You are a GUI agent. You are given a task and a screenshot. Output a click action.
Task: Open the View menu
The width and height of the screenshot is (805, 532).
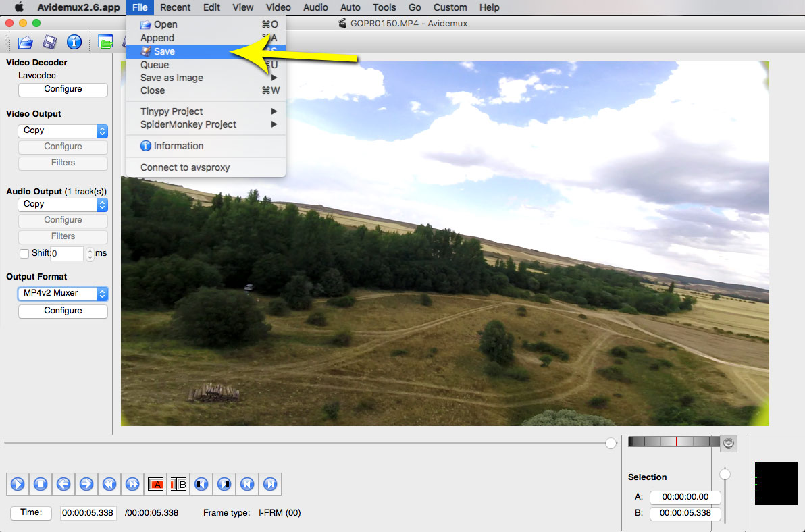[x=243, y=7]
